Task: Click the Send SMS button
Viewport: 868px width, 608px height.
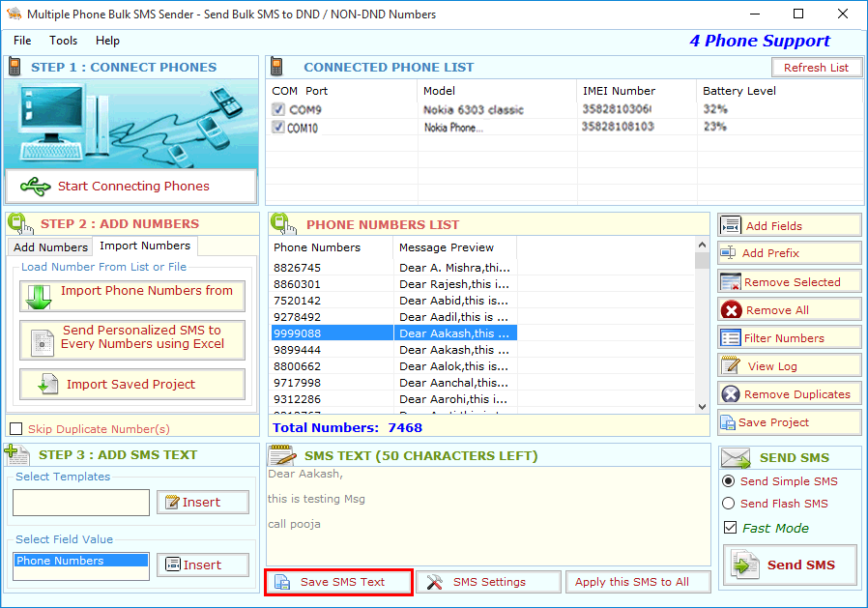Action: click(790, 565)
